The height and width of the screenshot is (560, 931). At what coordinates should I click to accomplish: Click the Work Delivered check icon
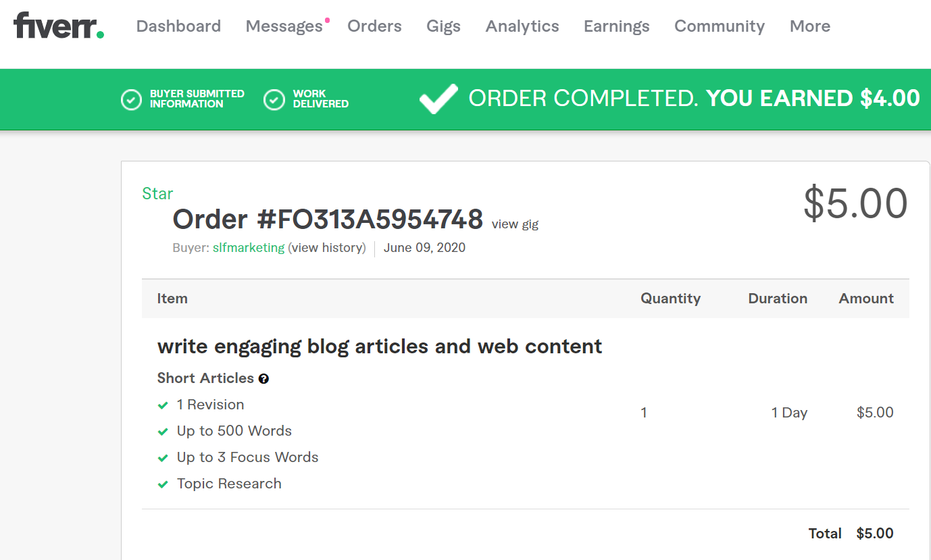point(274,99)
